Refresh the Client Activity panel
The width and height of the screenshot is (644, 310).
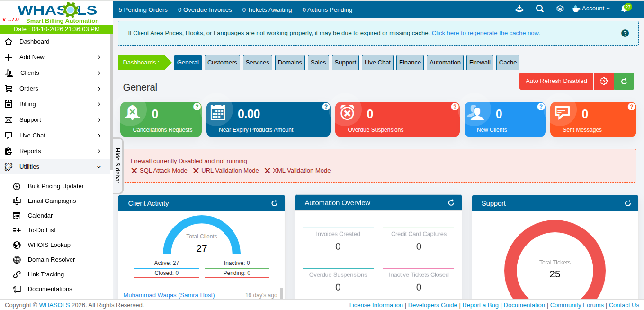tap(274, 203)
